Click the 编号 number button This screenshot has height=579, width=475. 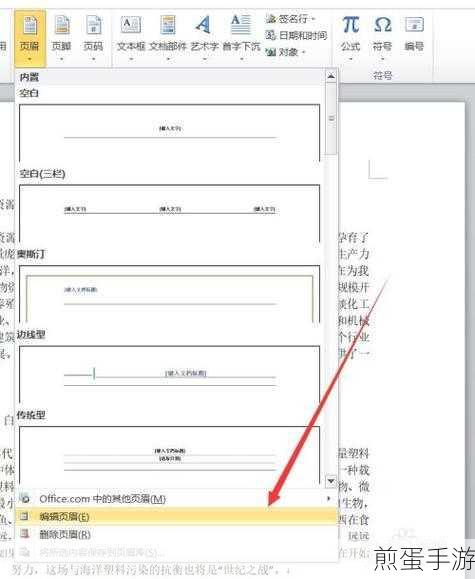click(414, 34)
